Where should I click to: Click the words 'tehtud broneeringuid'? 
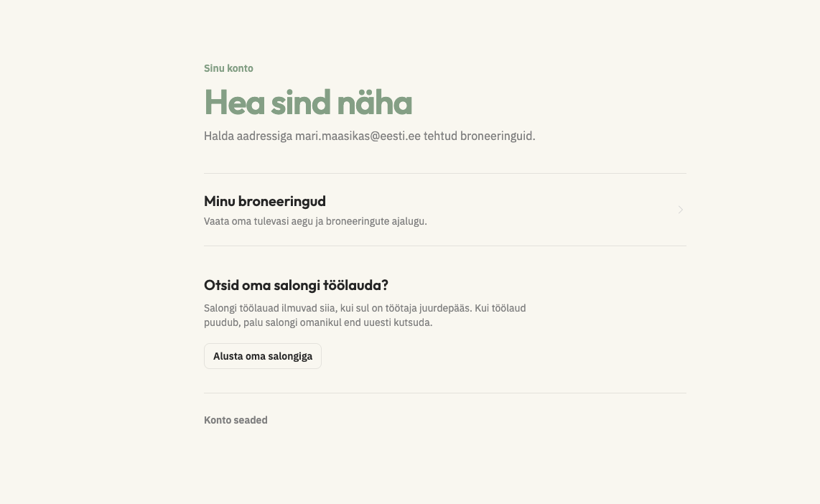pyautogui.click(x=478, y=136)
